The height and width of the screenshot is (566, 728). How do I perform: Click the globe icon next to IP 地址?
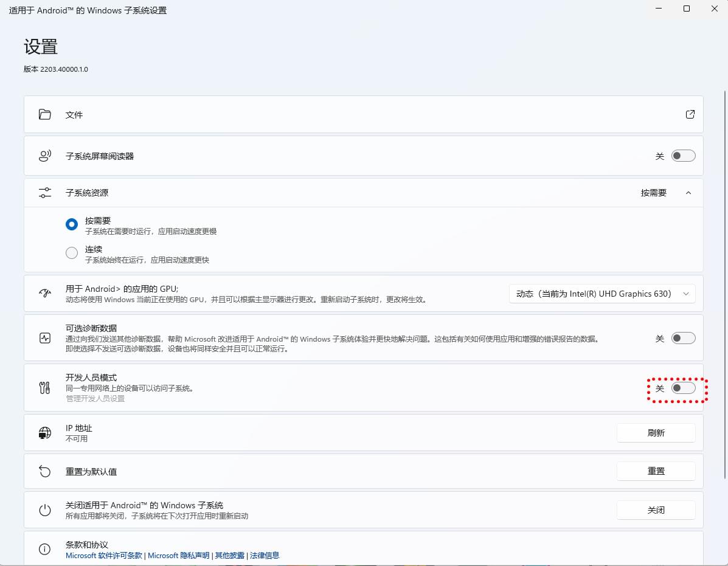click(x=44, y=433)
